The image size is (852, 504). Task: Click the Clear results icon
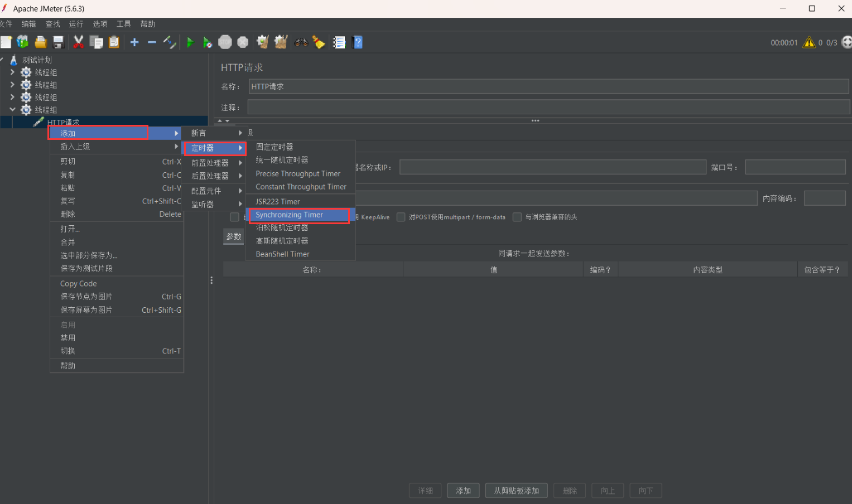click(x=263, y=42)
